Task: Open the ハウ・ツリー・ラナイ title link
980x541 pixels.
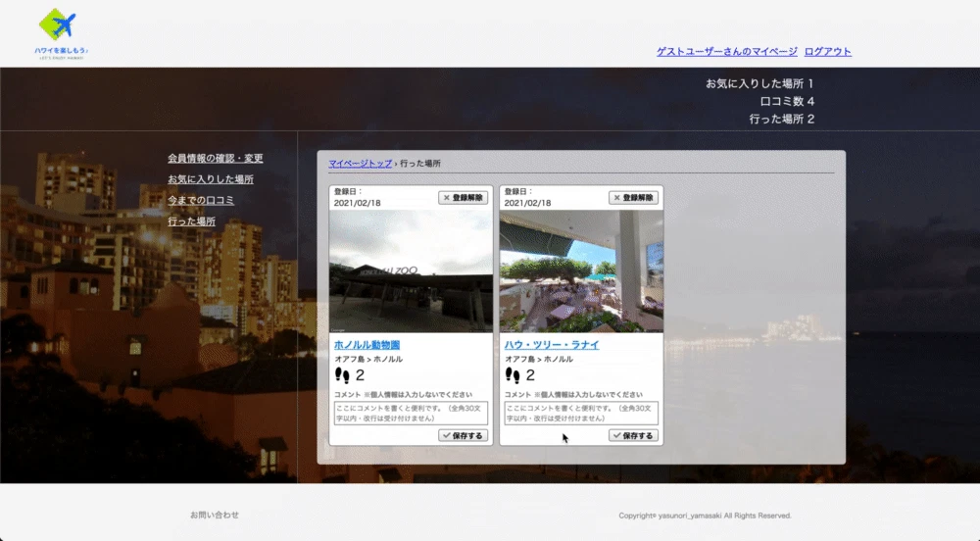Action: click(x=552, y=345)
